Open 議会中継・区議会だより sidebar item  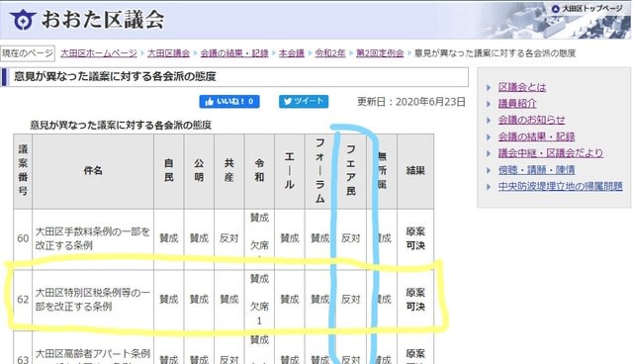pos(550,153)
